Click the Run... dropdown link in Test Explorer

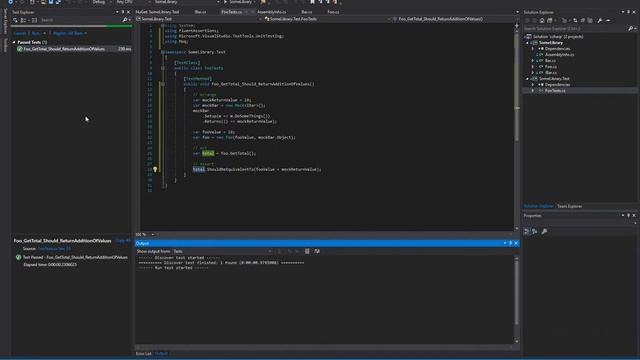point(38,33)
